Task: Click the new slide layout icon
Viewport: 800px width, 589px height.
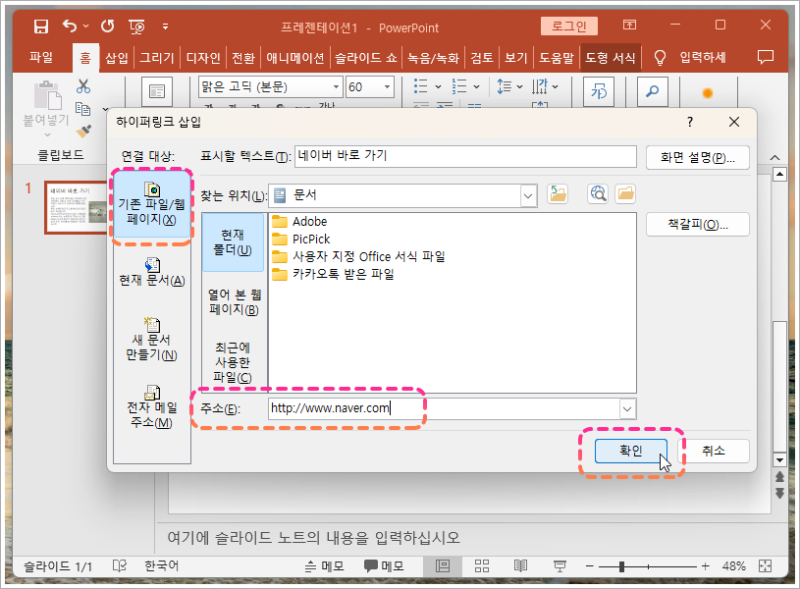Action: click(157, 91)
